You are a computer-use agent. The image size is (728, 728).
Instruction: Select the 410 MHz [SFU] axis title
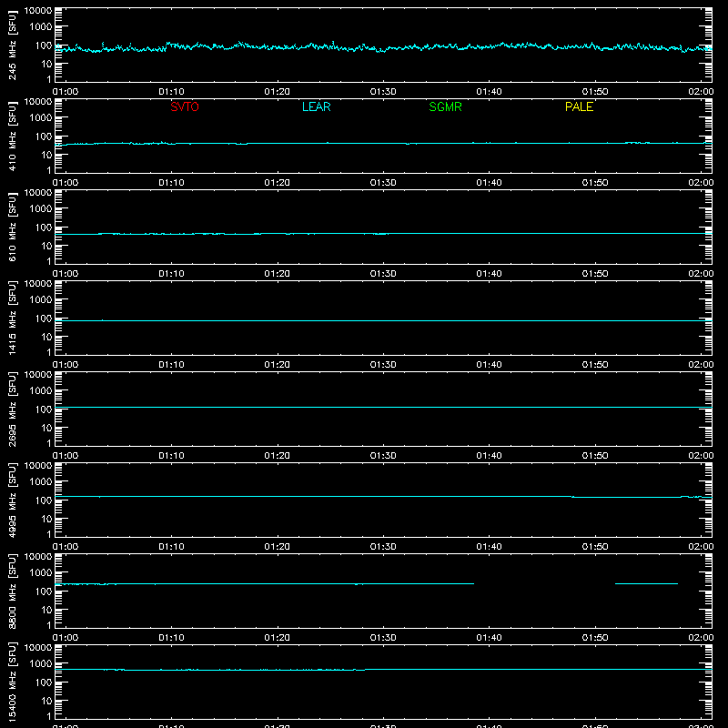point(13,136)
